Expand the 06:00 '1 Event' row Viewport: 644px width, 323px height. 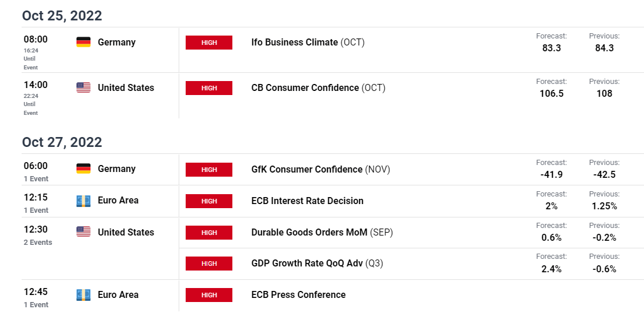tap(36, 179)
